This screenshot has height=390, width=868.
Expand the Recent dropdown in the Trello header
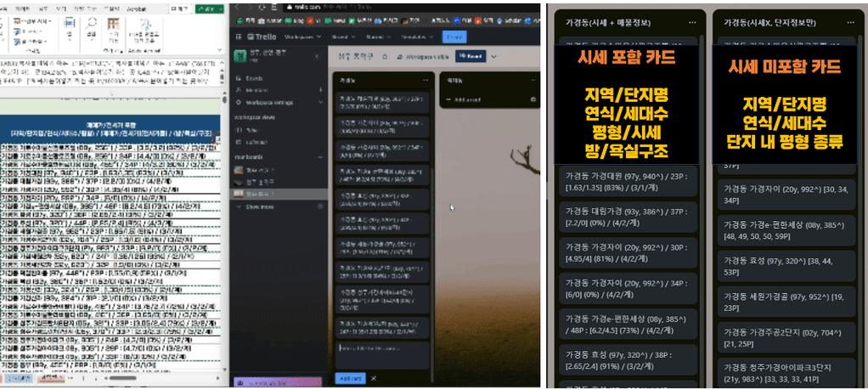click(x=343, y=37)
